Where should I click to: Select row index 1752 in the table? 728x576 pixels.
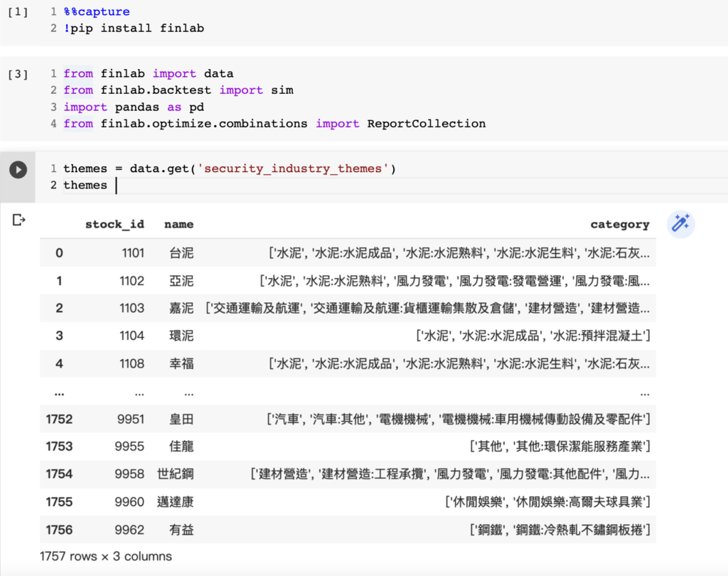coord(59,419)
